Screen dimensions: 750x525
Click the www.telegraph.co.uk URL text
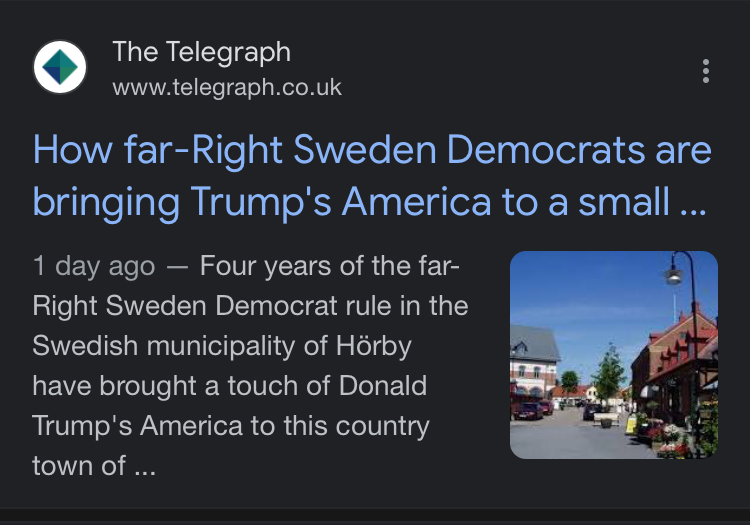point(227,88)
